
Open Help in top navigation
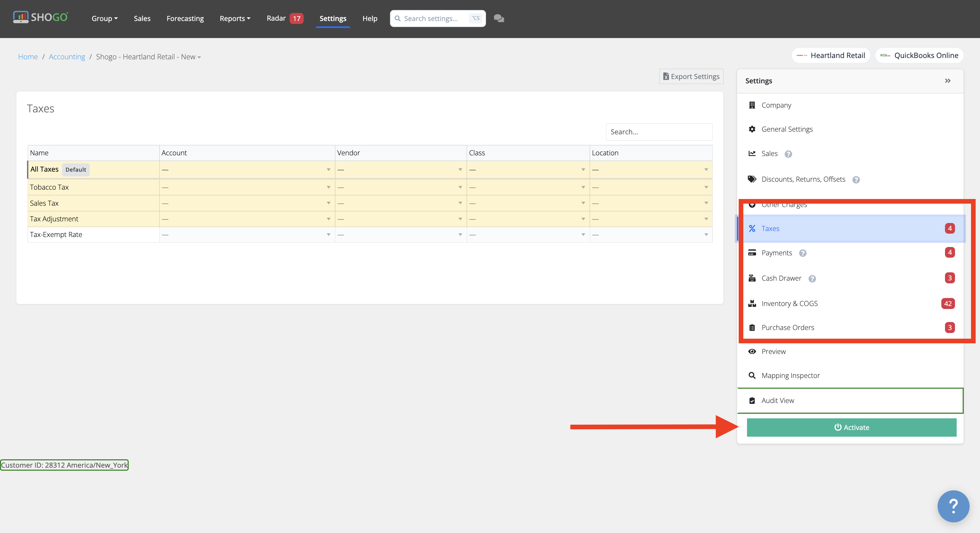369,18
